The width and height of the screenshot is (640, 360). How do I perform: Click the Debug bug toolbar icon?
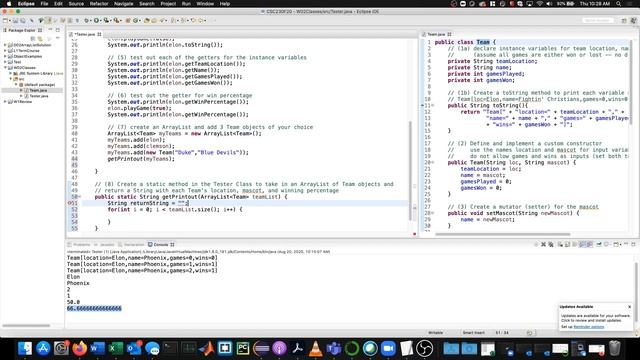(x=86, y=20)
